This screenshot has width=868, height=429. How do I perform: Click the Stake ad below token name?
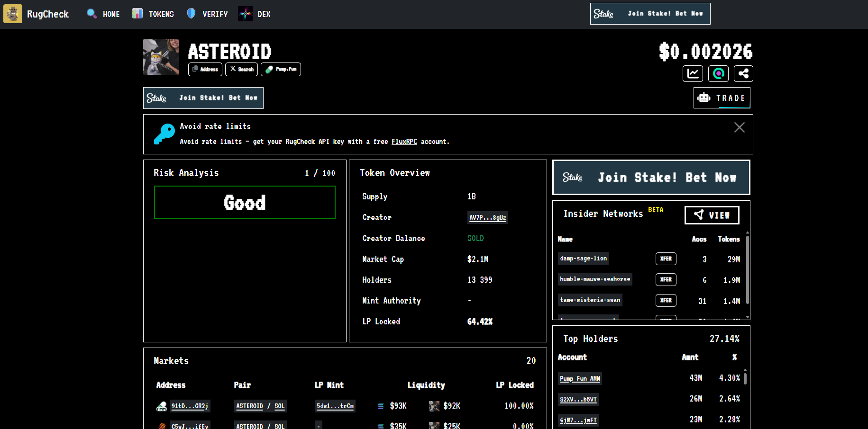[203, 98]
